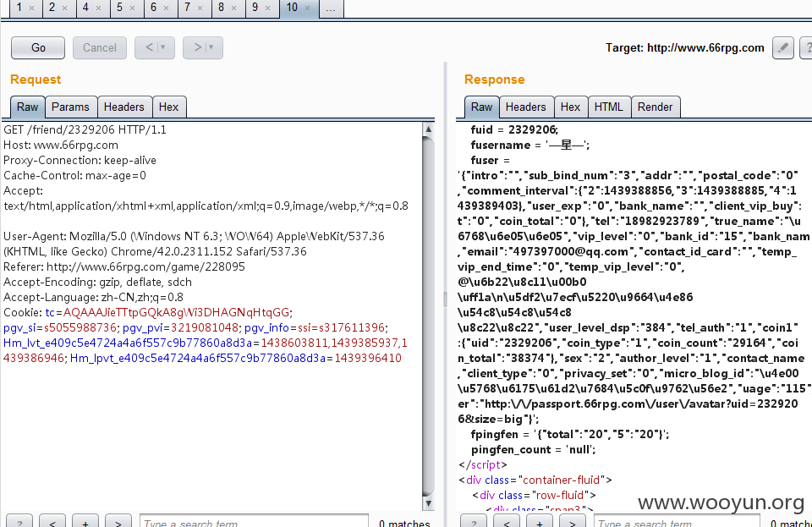Switch to Repeater tab 5
The width and height of the screenshot is (812, 527).
119,8
